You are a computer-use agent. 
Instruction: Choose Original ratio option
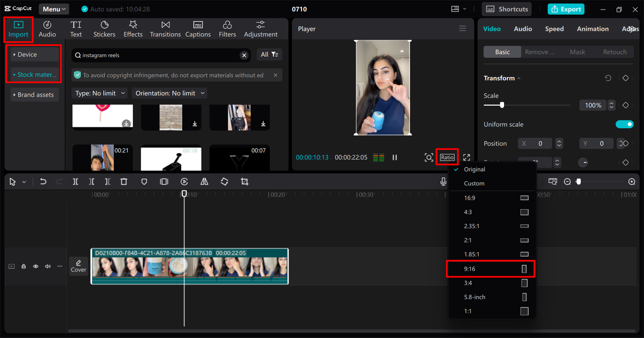coord(492,170)
